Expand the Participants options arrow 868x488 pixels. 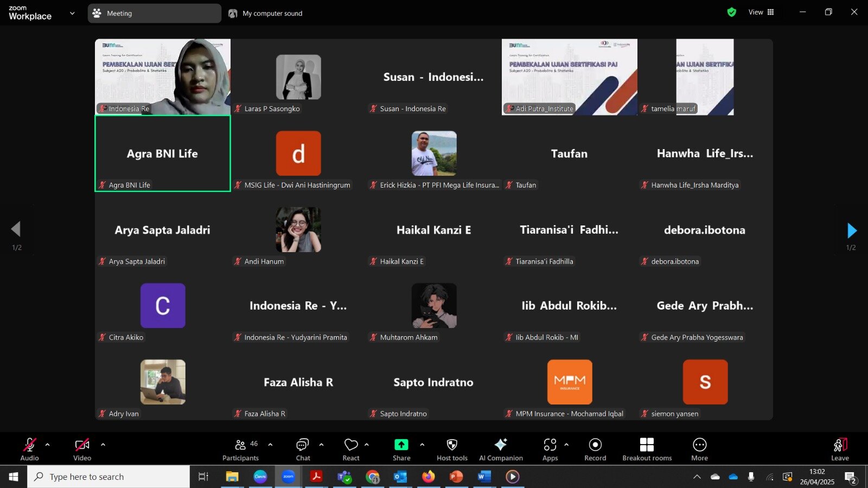[270, 445]
